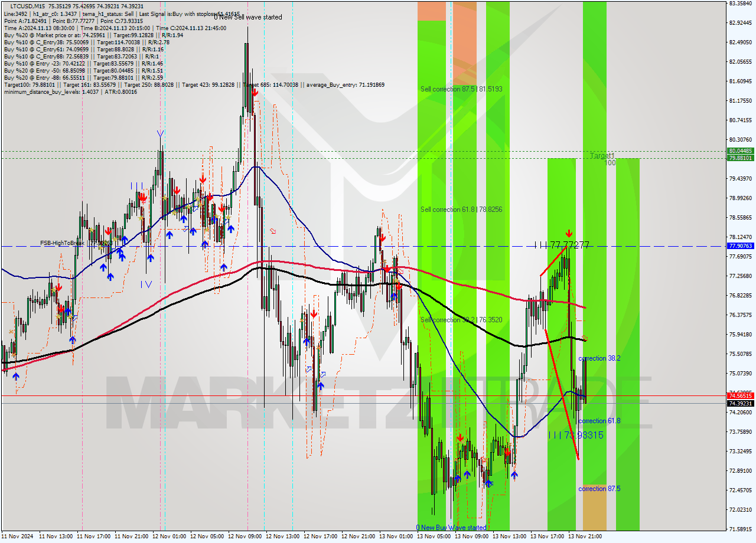The height and width of the screenshot is (543, 756).
Task: Click the blue 'I V' wave label
Action: (x=147, y=284)
